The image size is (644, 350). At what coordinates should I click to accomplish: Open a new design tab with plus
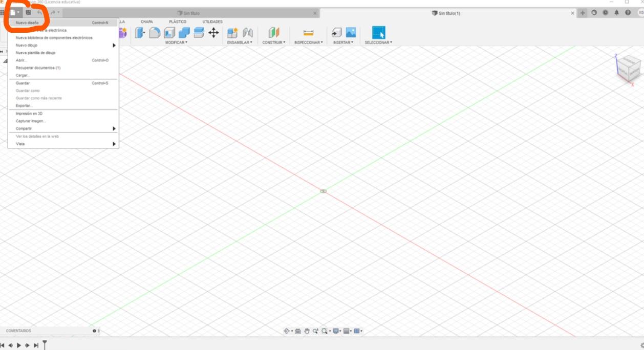click(x=583, y=13)
